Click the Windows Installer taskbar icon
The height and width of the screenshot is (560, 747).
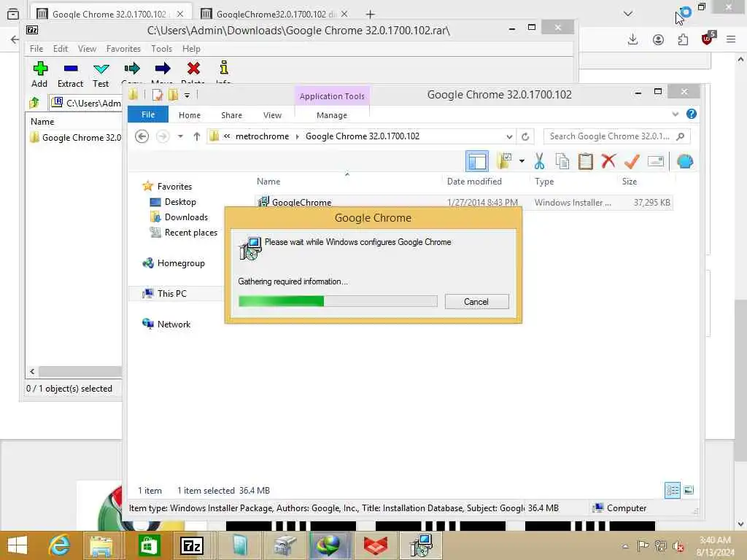pyautogui.click(x=421, y=545)
